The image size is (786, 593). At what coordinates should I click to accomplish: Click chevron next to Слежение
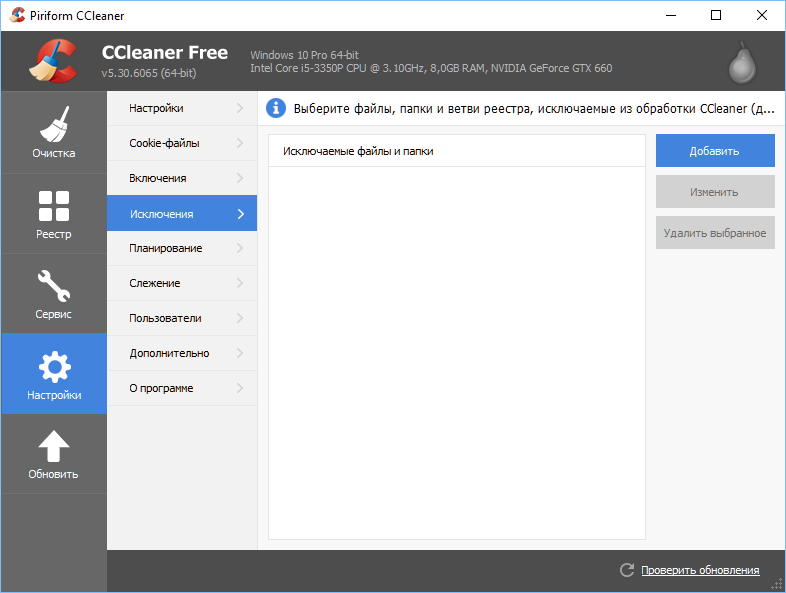click(x=240, y=283)
